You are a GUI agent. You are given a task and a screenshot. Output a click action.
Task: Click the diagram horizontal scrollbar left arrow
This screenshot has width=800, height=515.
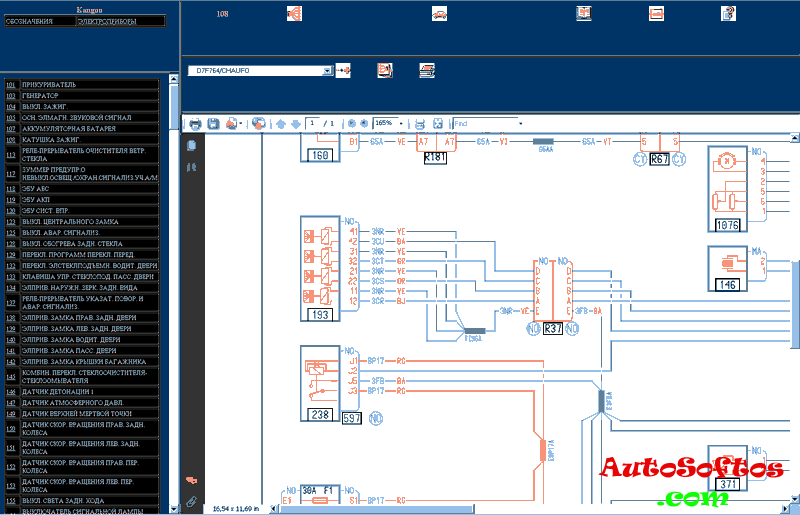coord(274,509)
